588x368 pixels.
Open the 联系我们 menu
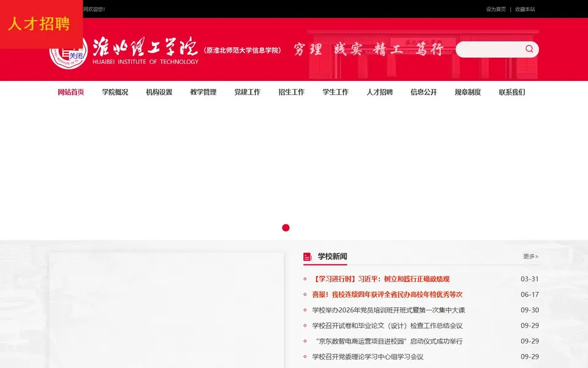point(512,92)
